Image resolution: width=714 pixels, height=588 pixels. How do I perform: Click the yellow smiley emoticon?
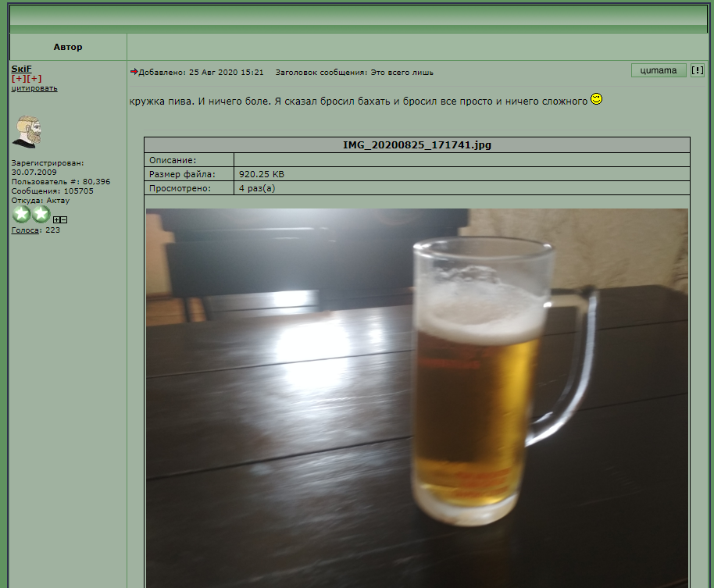(597, 98)
